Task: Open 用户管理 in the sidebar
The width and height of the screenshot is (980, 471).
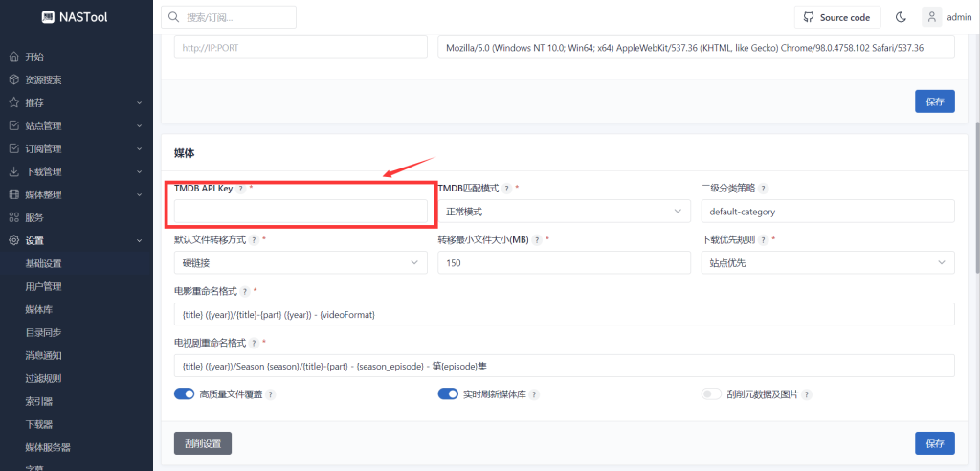Action: click(43, 286)
